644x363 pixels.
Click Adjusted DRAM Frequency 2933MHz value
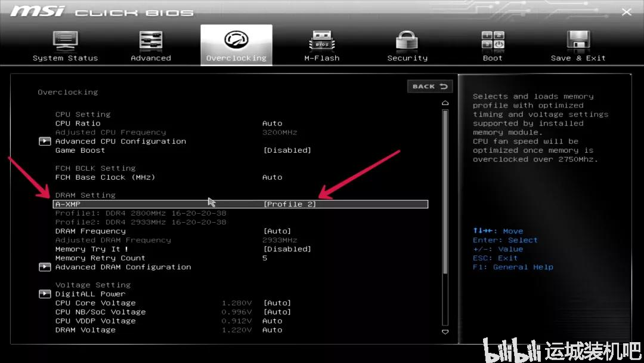pos(280,240)
